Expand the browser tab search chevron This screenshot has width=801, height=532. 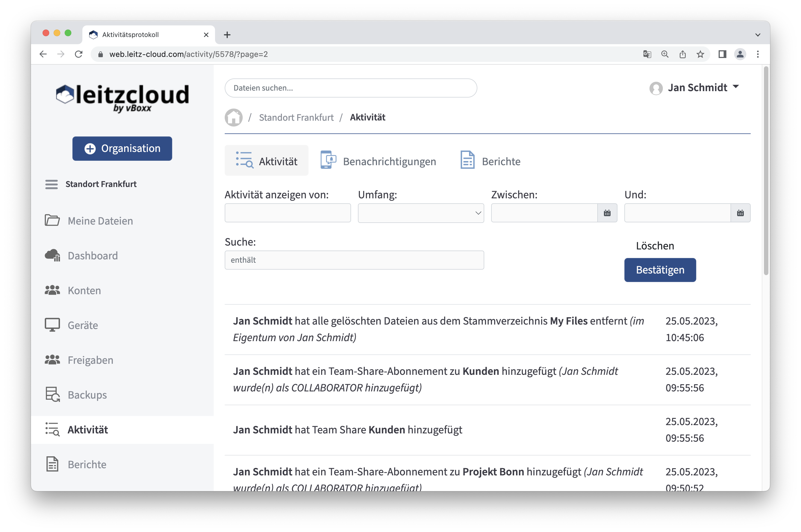pos(758,35)
